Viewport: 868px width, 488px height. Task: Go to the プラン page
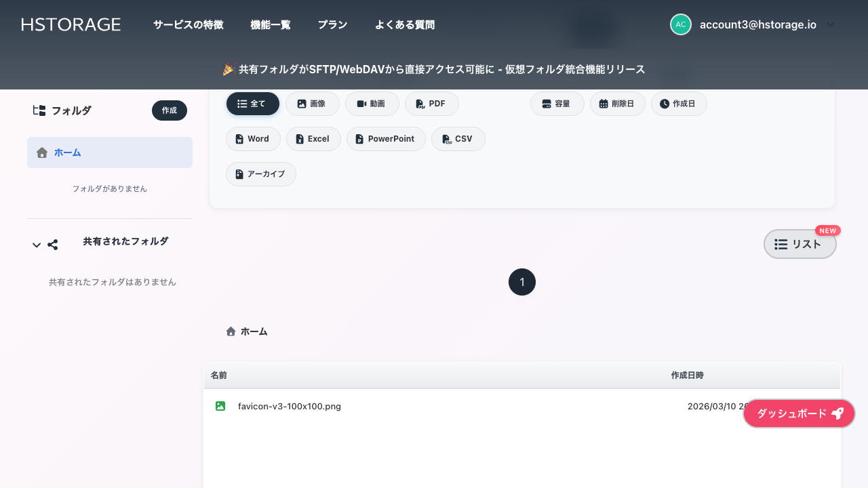click(x=332, y=25)
